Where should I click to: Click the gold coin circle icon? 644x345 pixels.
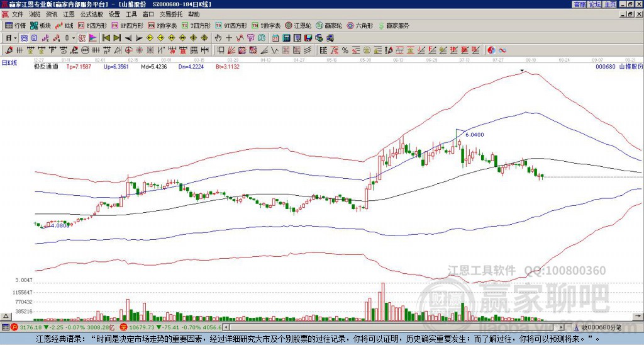pos(367,50)
